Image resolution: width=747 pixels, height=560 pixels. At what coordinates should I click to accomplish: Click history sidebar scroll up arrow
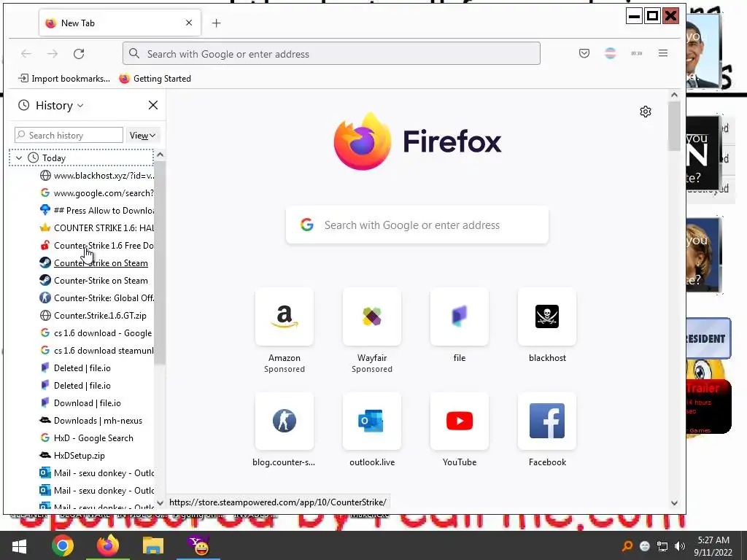[160, 155]
